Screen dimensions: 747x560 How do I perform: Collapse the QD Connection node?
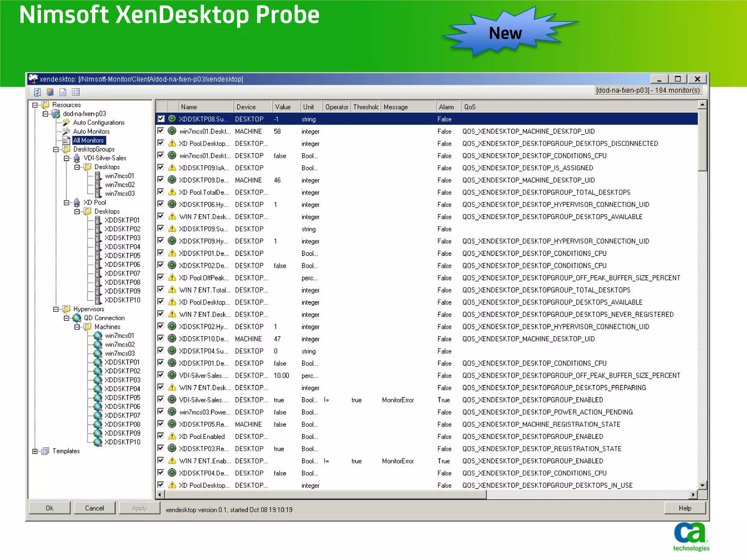(x=66, y=318)
